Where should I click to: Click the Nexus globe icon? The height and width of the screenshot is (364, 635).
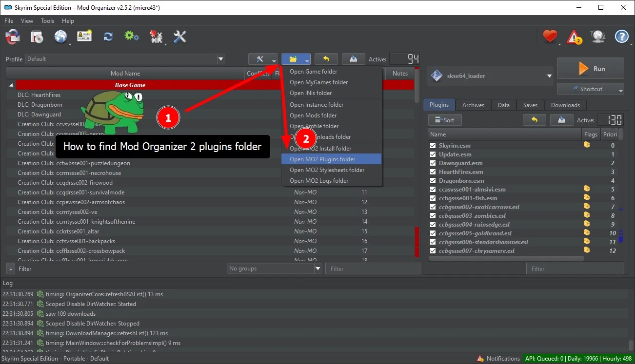(60, 37)
